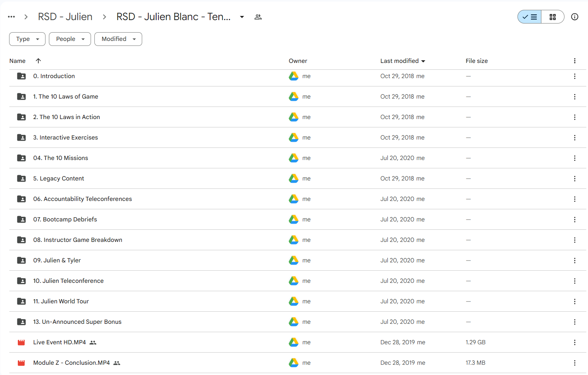Screen dimensions: 588x375
Task: Click the 1.29 GB file size cell
Action: (475, 342)
